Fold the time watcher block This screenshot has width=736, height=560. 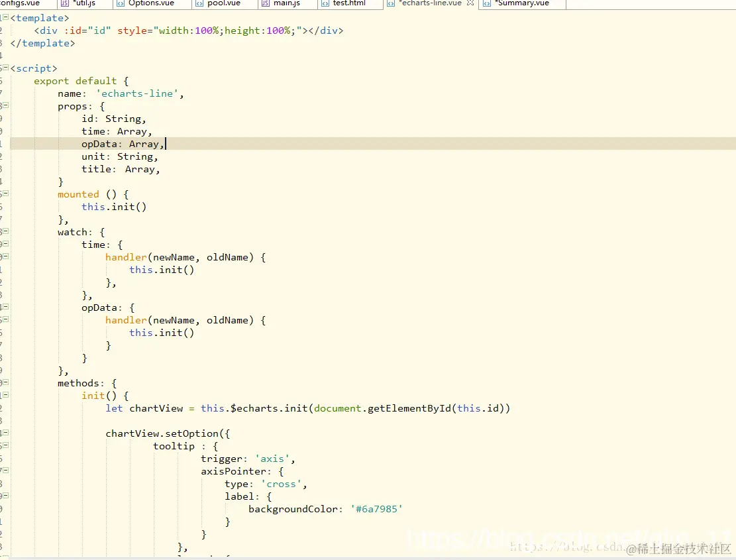6,244
